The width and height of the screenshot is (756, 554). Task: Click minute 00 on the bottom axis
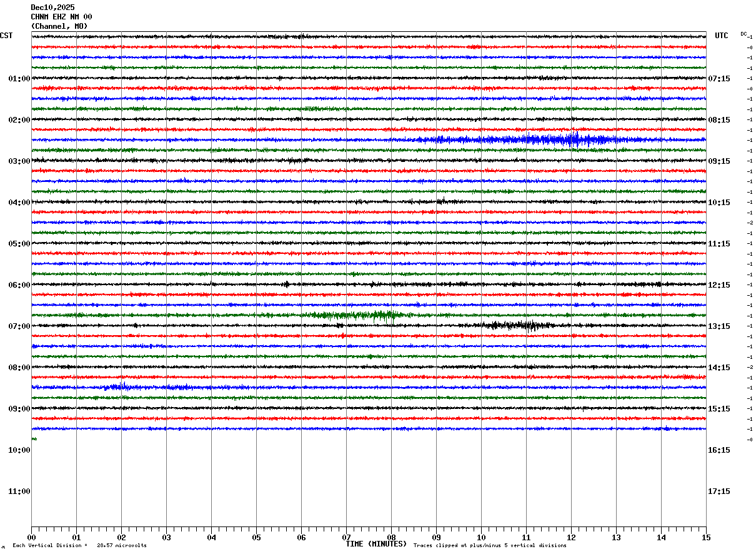(x=31, y=537)
